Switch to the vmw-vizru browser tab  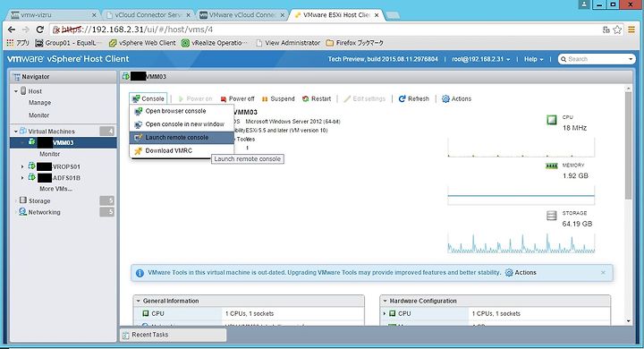[54, 15]
